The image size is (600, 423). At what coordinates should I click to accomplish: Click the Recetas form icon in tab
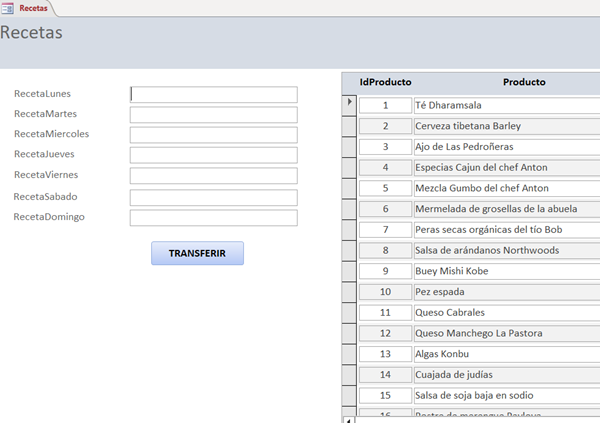click(x=9, y=7)
